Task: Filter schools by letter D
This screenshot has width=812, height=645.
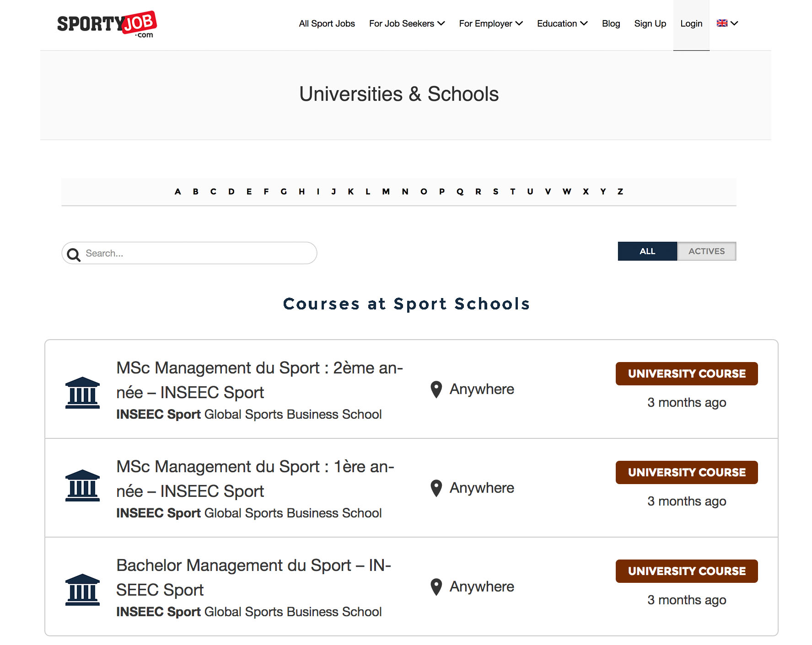Action: (x=231, y=192)
